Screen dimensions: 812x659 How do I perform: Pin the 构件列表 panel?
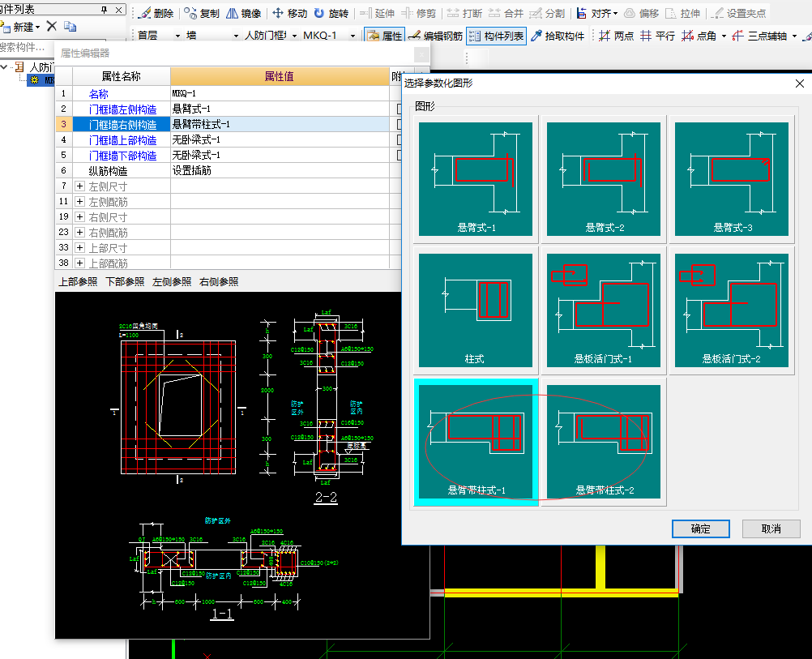pyautogui.click(x=104, y=10)
